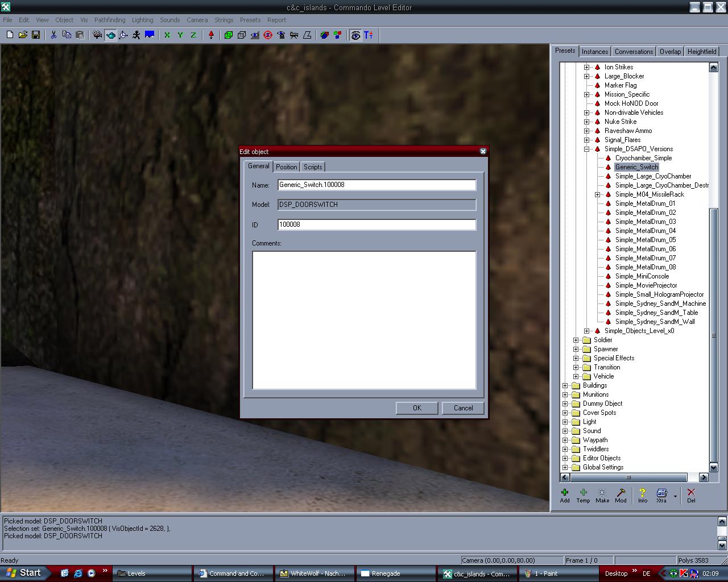Open the Pathfinding menu
The image size is (728, 582).
(110, 20)
